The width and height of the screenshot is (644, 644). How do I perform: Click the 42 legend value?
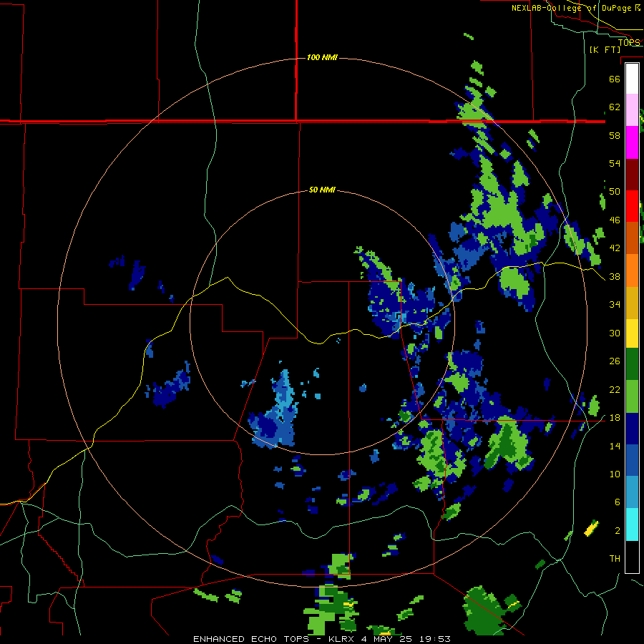(615, 248)
